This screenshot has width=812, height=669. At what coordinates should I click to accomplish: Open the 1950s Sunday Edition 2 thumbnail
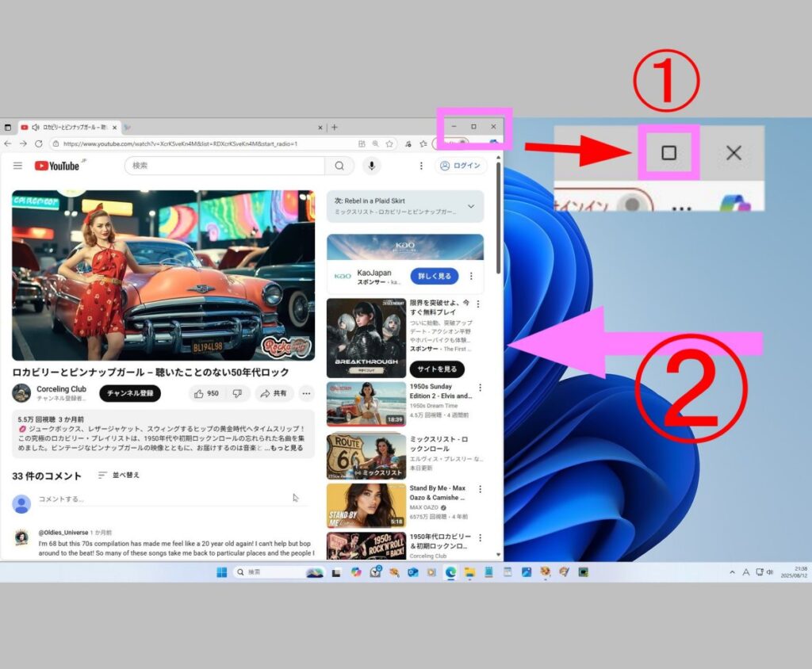[x=366, y=404]
